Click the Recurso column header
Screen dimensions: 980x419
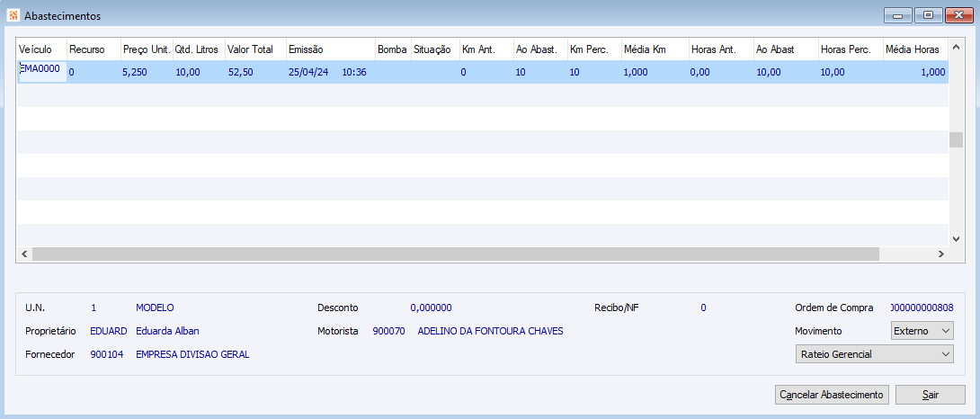[94, 49]
